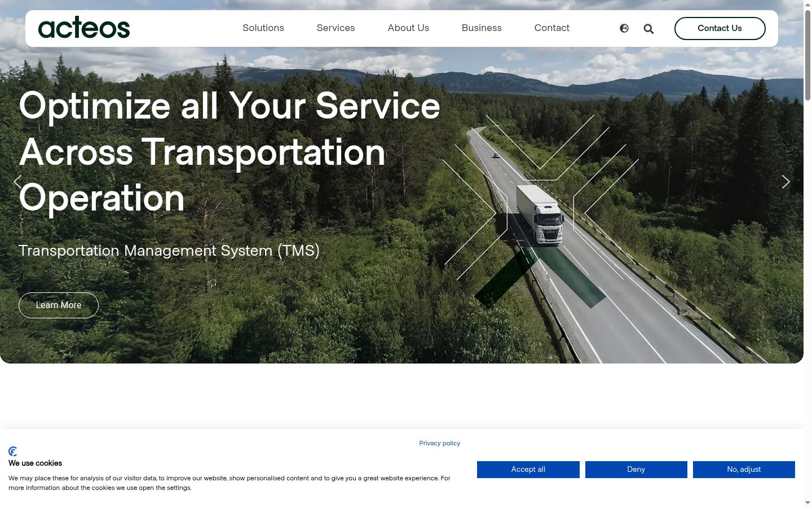Open the Business menu
Screen dimensions: 812x508
(482, 28)
